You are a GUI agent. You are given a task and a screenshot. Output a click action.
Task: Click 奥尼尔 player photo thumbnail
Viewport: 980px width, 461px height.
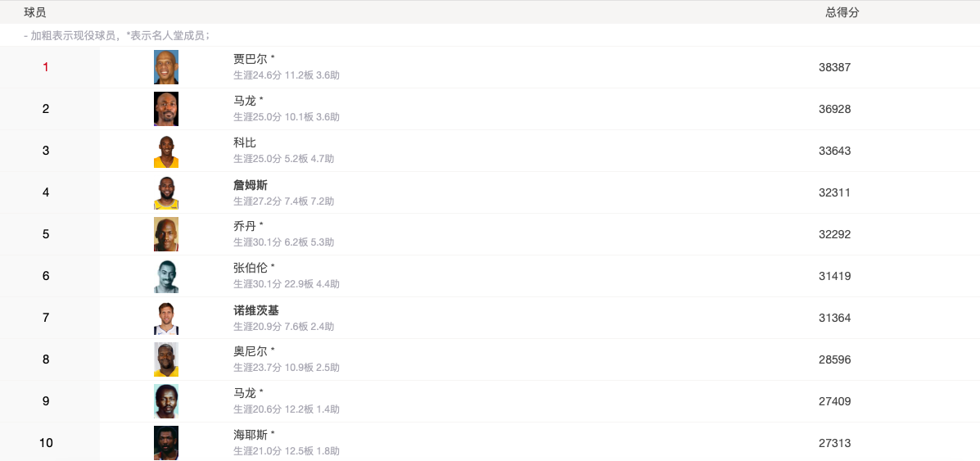click(x=166, y=359)
